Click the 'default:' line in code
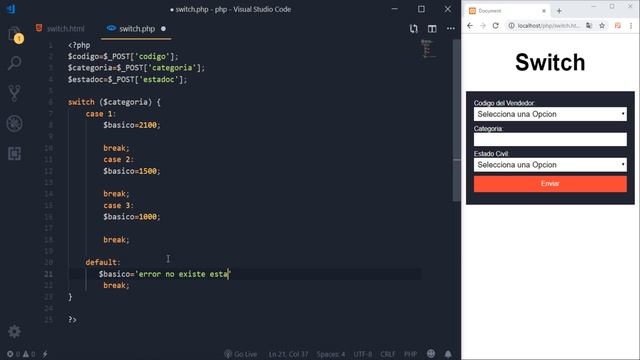 pyautogui.click(x=103, y=262)
